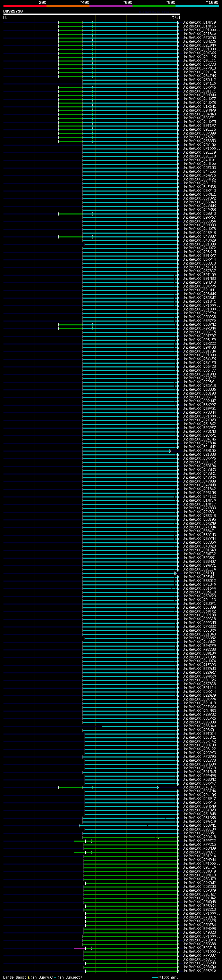Click hit label UniRef100_B8BHD7
The image size is (222, 980).
pyautogui.click(x=199, y=561)
